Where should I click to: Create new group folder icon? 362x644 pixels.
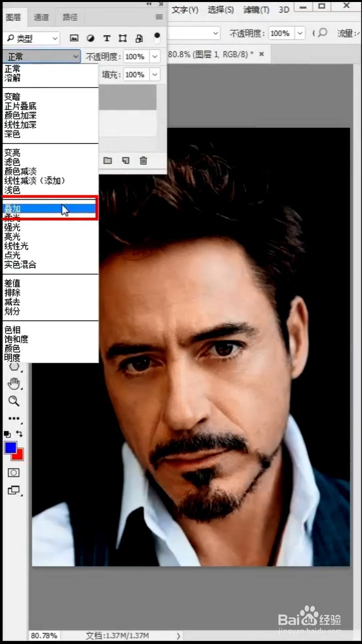click(x=108, y=160)
